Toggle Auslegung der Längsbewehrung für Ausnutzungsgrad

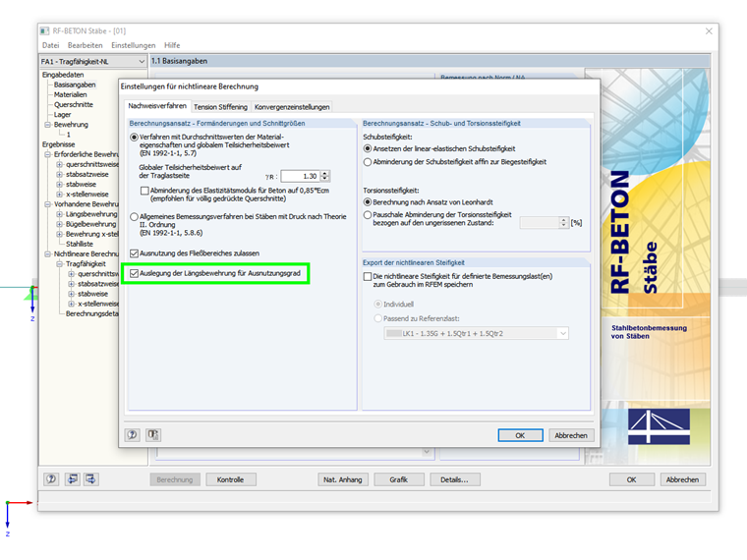(135, 273)
